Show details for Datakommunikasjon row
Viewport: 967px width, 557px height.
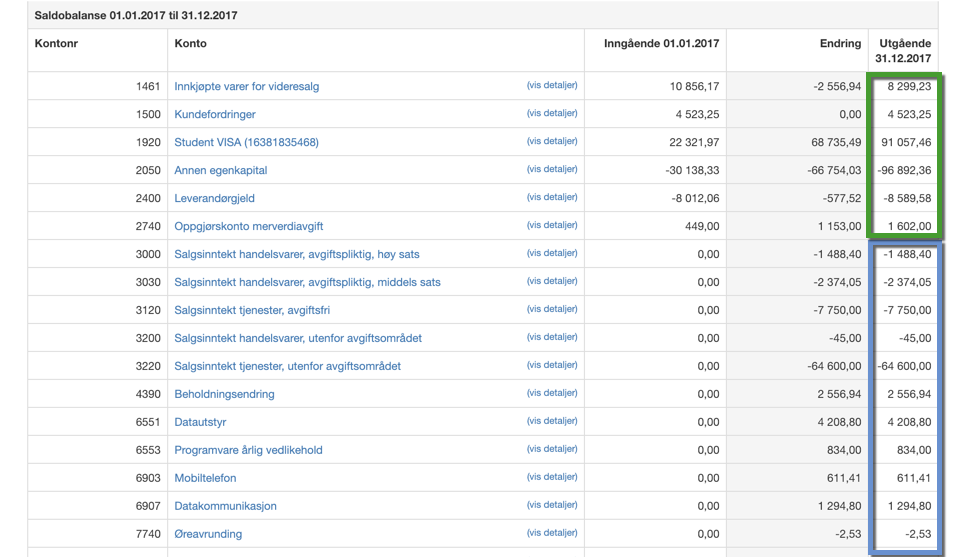552,505
